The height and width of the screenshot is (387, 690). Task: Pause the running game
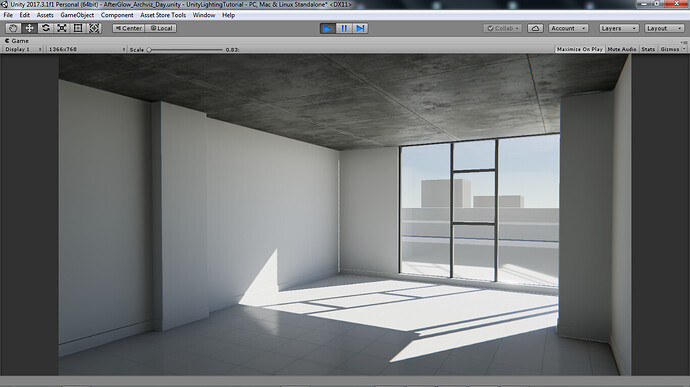coord(344,28)
